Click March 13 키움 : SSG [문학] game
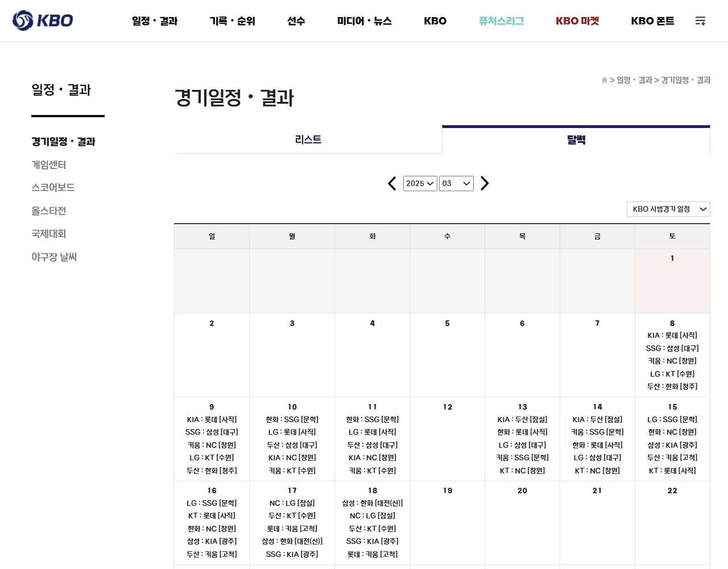728x569 pixels. (x=522, y=457)
